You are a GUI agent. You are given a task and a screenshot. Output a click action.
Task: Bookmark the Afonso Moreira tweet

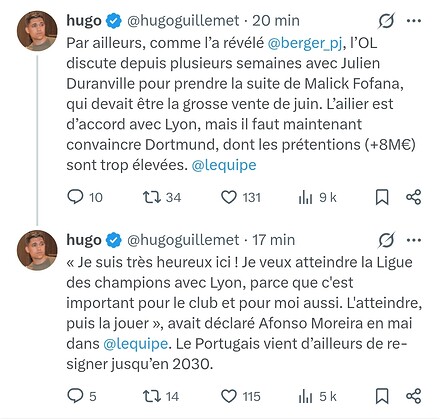[382, 396]
